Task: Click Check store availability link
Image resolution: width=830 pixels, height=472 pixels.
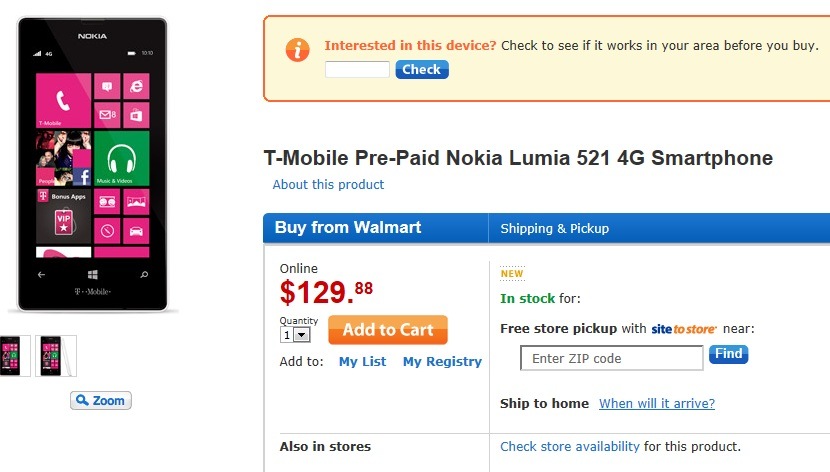Action: (570, 446)
